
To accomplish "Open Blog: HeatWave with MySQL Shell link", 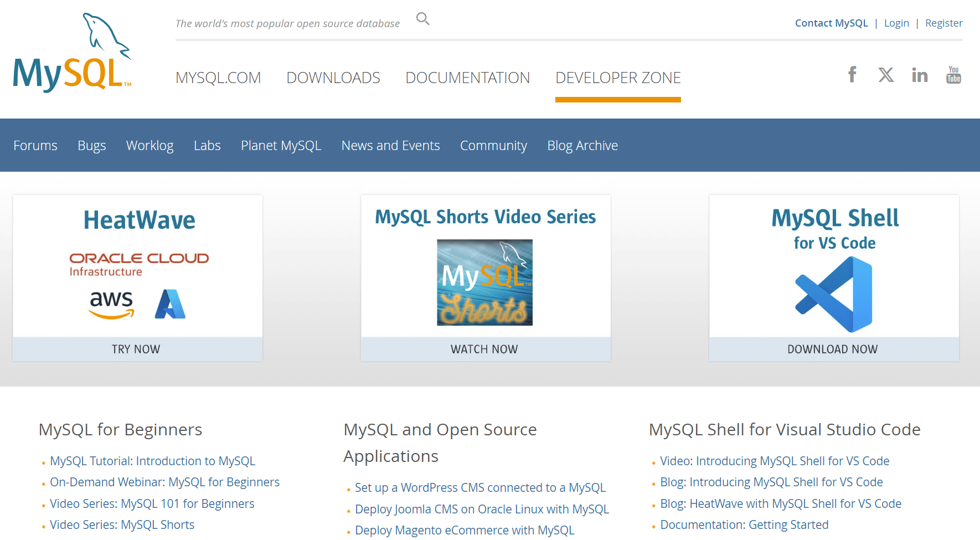I will 781,503.
